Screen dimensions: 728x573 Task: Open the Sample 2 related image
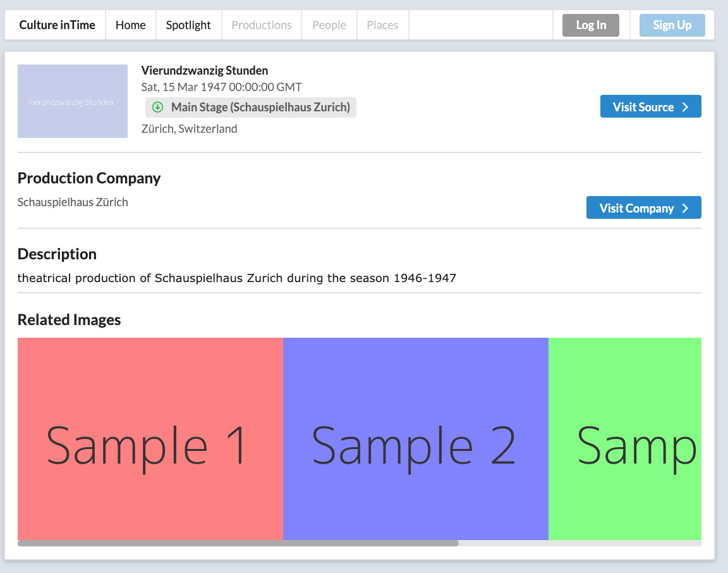click(x=416, y=439)
